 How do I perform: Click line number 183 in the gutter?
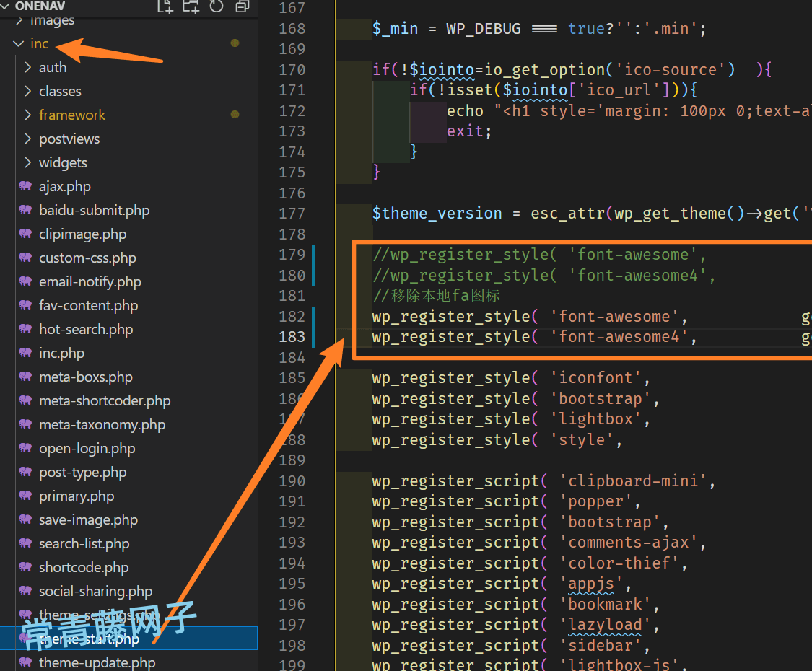(x=292, y=337)
